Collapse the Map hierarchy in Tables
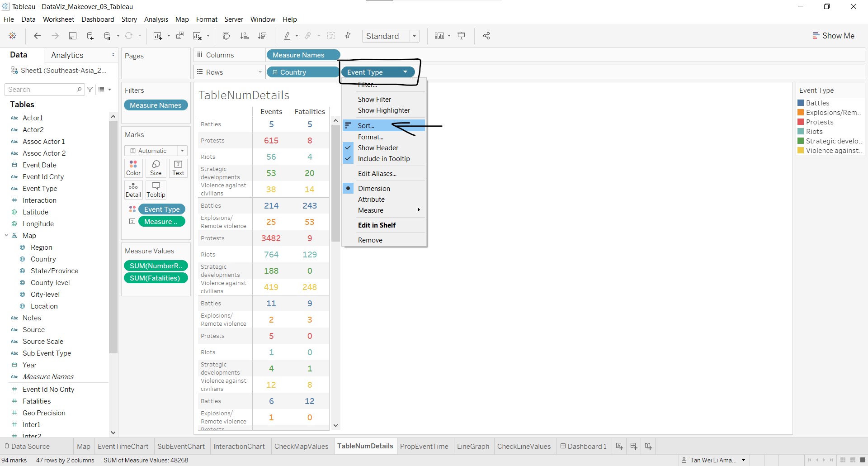Viewport: 868px width, 466px height. point(7,236)
